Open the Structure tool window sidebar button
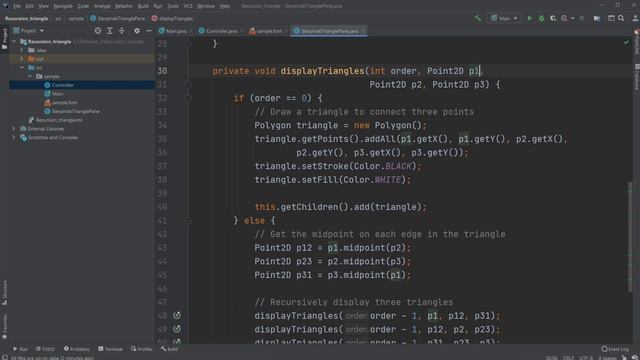The height and width of the screenshot is (360, 640). (4, 293)
